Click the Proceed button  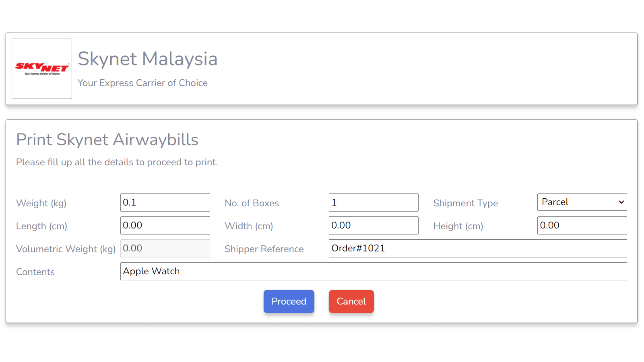point(289,301)
